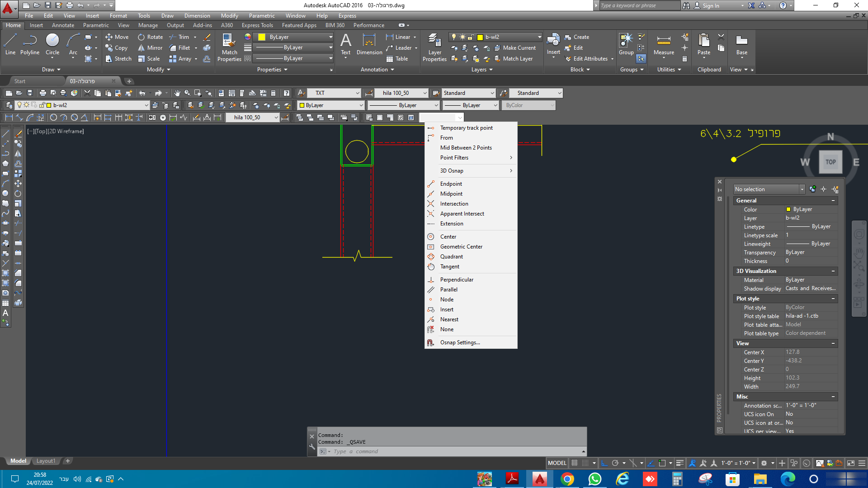Toggle MODEL space button in status bar
The height and width of the screenshot is (488, 868).
[557, 463]
